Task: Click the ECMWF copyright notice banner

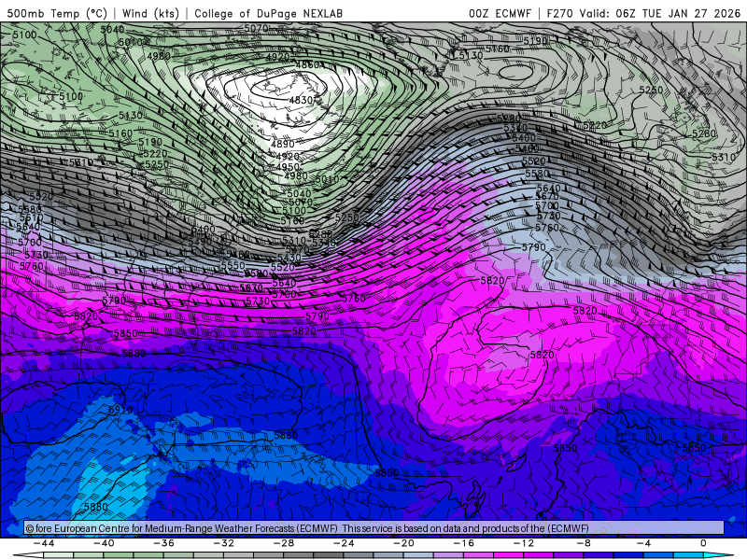Action: coord(374,528)
